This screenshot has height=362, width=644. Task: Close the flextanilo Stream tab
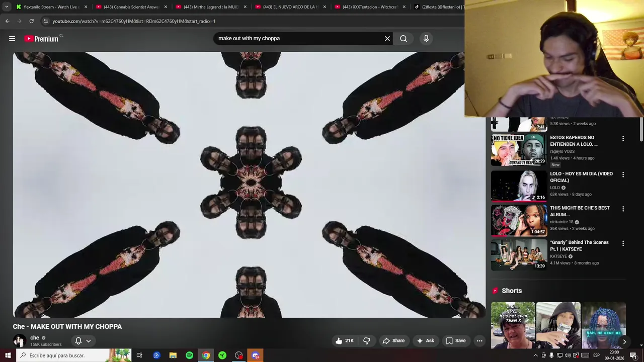click(x=86, y=7)
